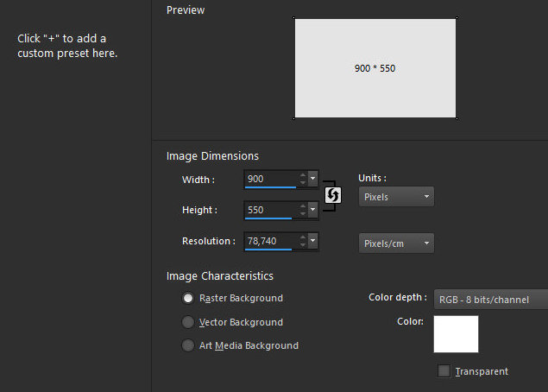Increase Width with the up arrow

[302, 175]
